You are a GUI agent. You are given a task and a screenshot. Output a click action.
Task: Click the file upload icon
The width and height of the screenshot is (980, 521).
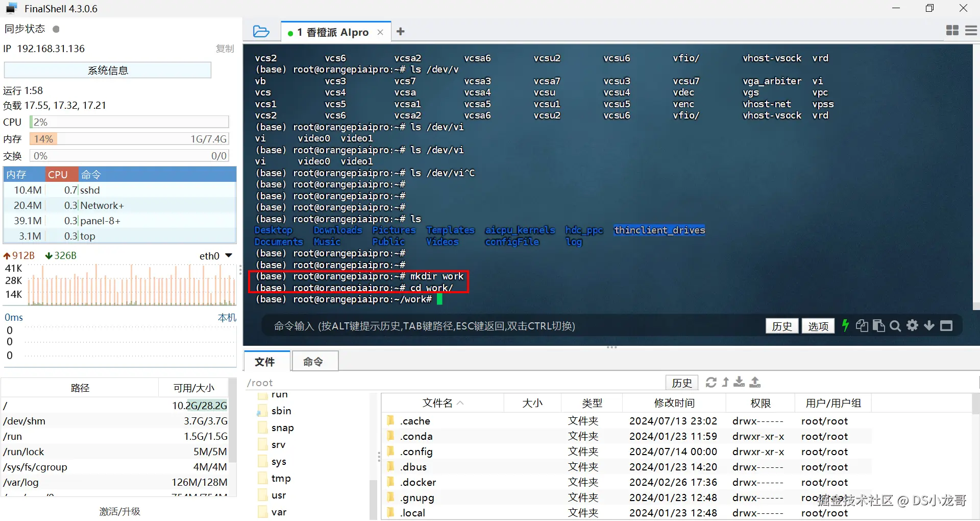[755, 382]
